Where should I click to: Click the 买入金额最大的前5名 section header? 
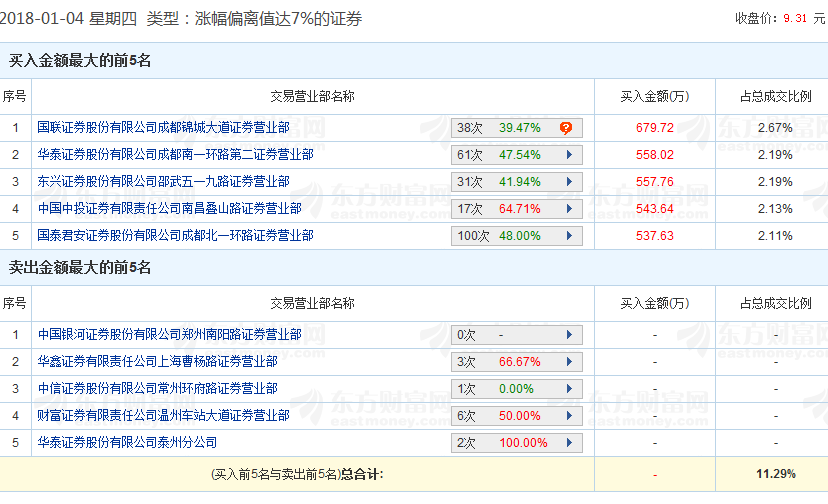[x=80, y=61]
